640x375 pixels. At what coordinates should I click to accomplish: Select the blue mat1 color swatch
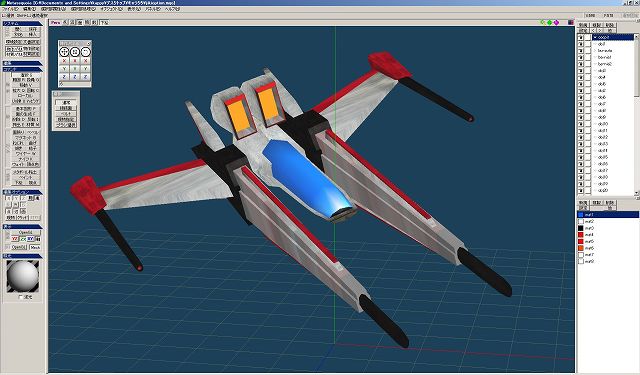pos(581,215)
